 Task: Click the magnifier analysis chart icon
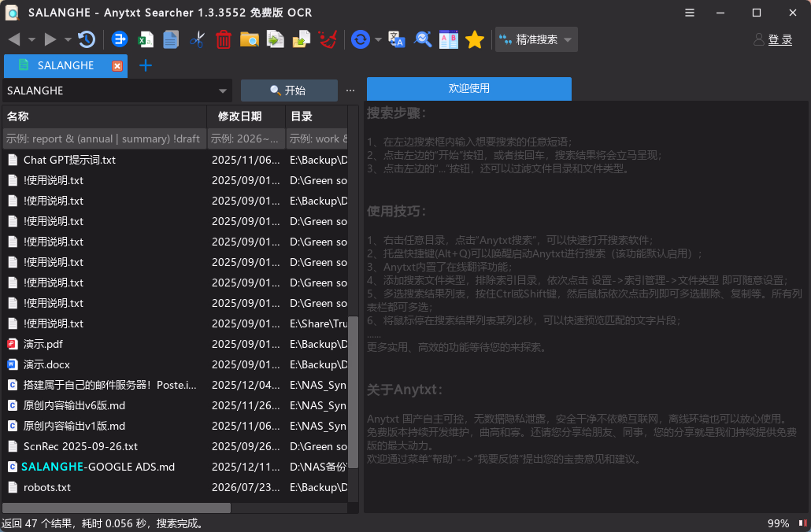[423, 39]
